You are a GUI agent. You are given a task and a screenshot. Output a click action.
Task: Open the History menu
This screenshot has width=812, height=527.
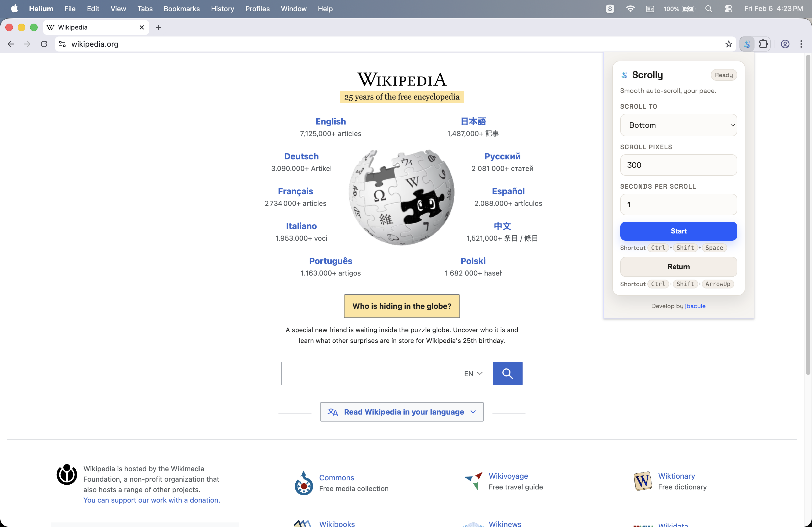pos(222,9)
